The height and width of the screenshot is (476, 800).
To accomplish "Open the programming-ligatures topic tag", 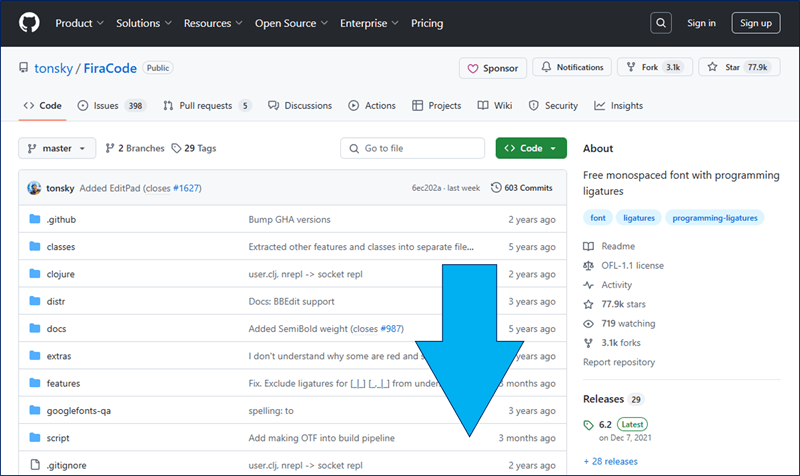I will coord(714,218).
